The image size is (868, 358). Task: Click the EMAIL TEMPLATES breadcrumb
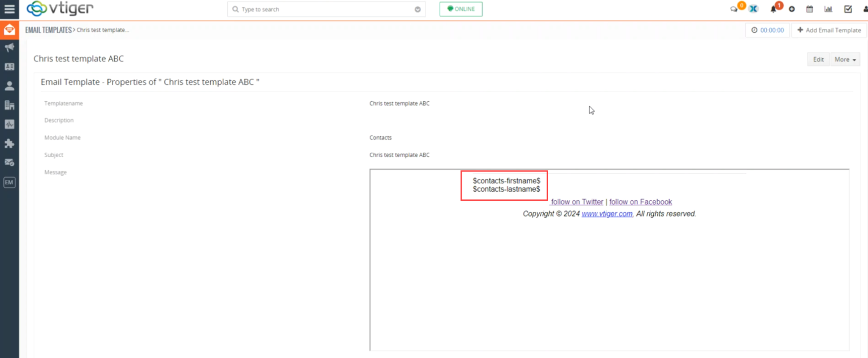coord(49,29)
